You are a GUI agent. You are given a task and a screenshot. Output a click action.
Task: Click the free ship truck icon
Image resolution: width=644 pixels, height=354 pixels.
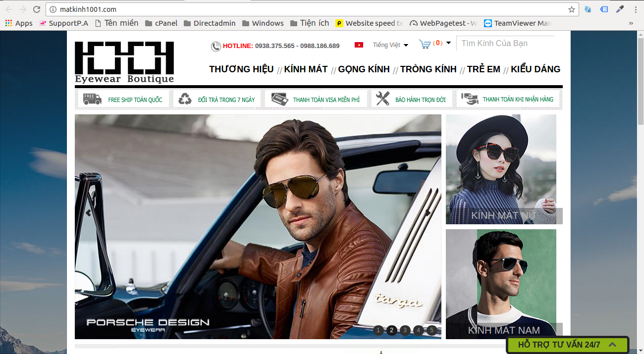coord(92,99)
